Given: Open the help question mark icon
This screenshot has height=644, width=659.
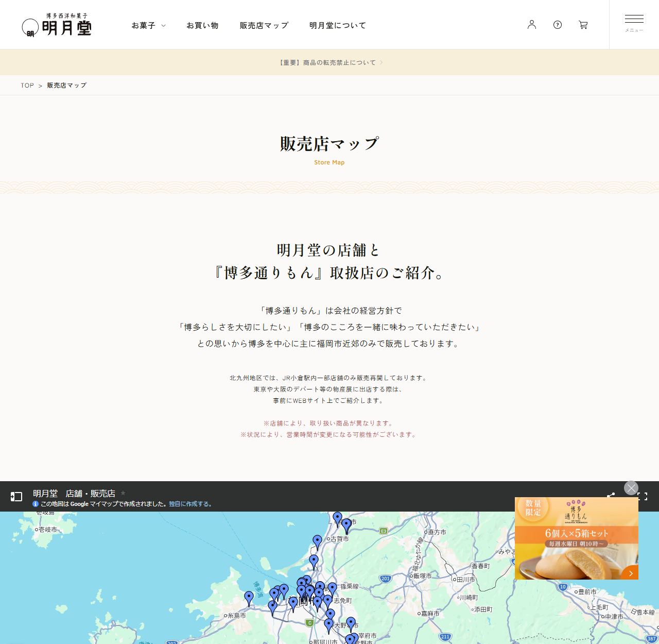Looking at the screenshot, I should (x=558, y=25).
